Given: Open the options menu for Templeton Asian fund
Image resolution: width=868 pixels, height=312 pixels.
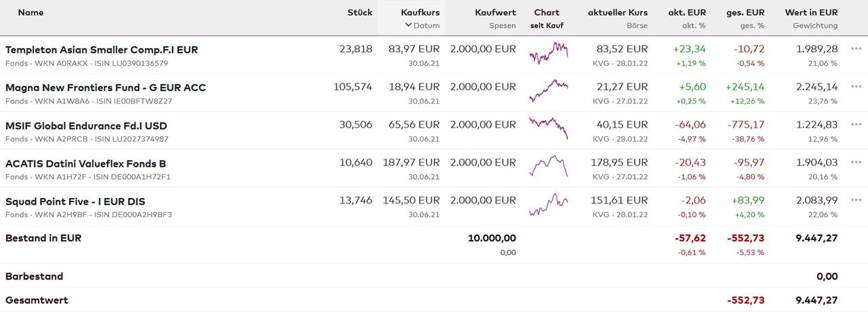Looking at the screenshot, I should (856, 50).
